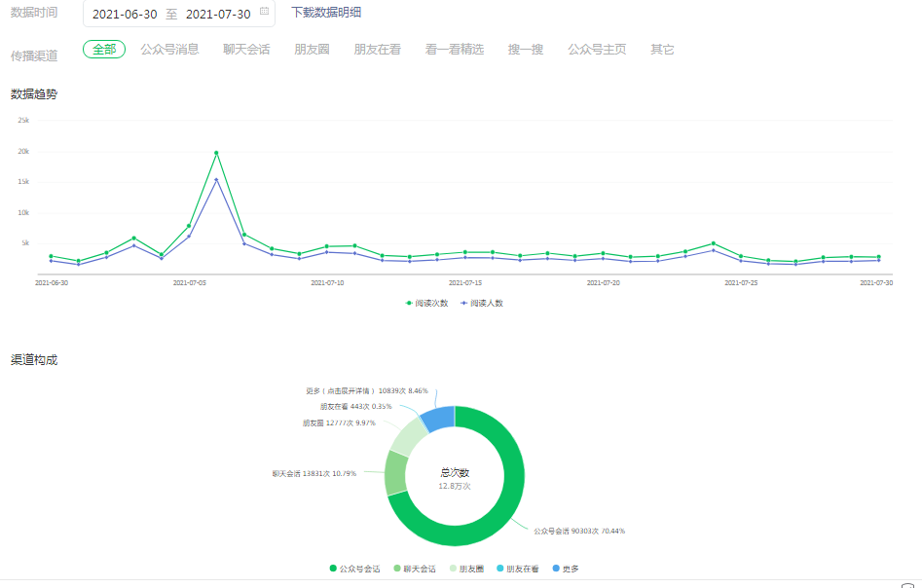This screenshot has height=588, width=922.
Task: Switch to the 公众号消息 channel
Action: (x=169, y=50)
